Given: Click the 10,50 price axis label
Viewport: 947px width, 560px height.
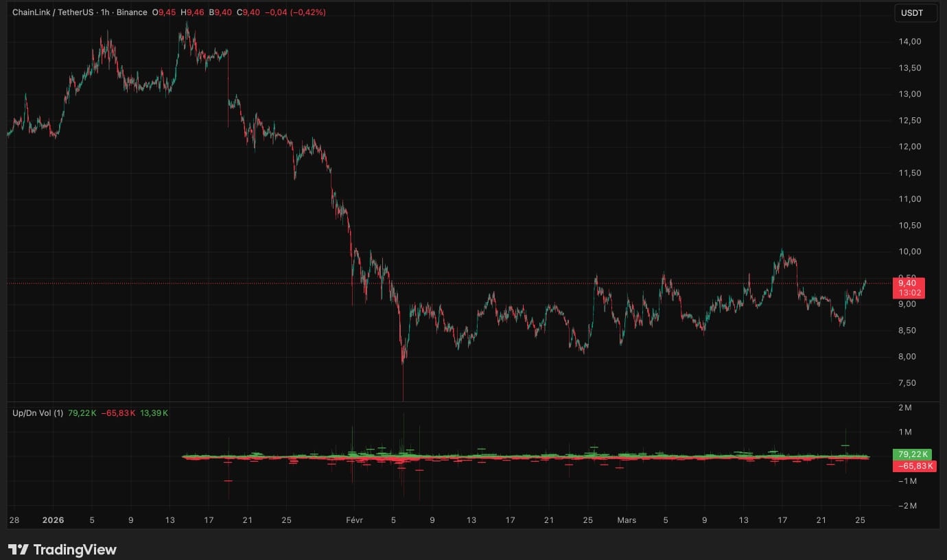Looking at the screenshot, I should pyautogui.click(x=909, y=225).
